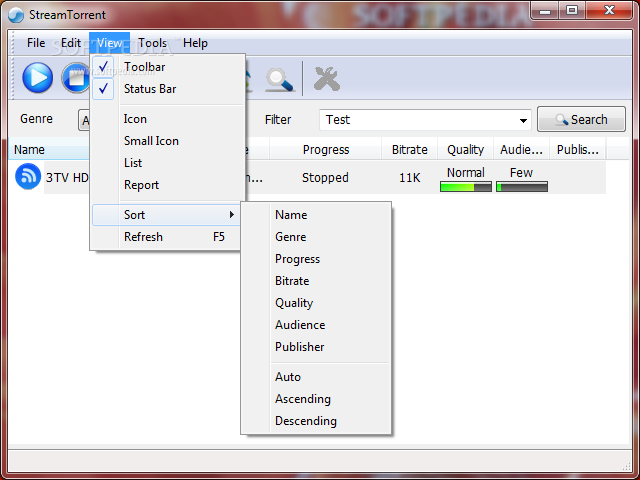This screenshot has width=640, height=480.
Task: Close the StreamTorrent window
Action: [609, 11]
